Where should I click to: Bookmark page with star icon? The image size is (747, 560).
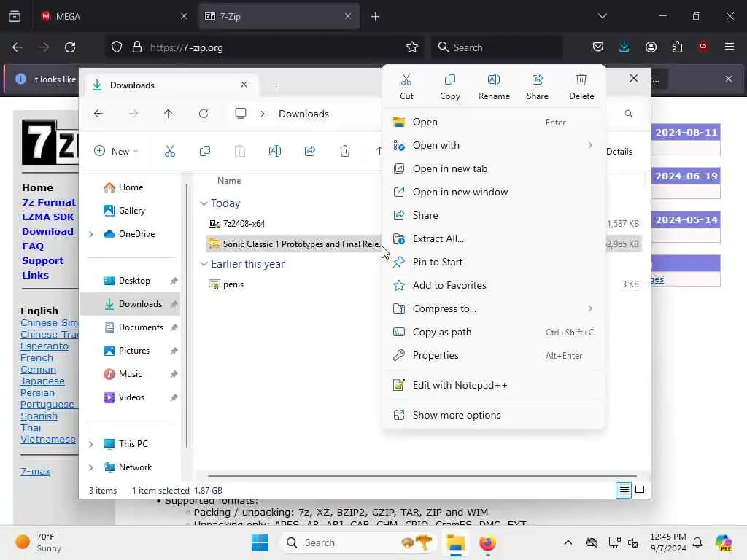(x=412, y=47)
